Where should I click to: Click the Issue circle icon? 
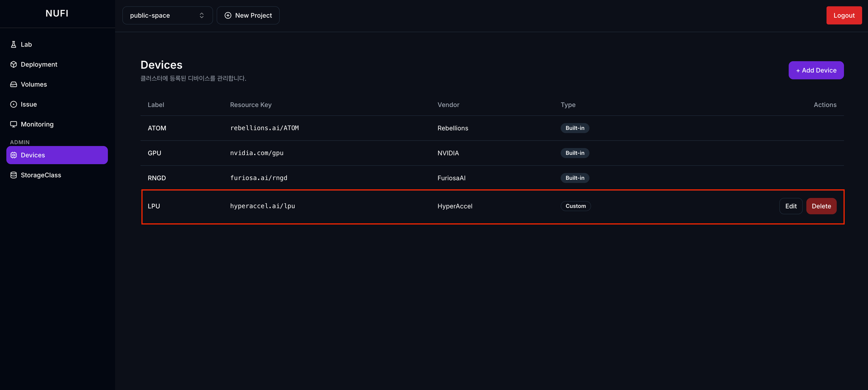tap(13, 104)
